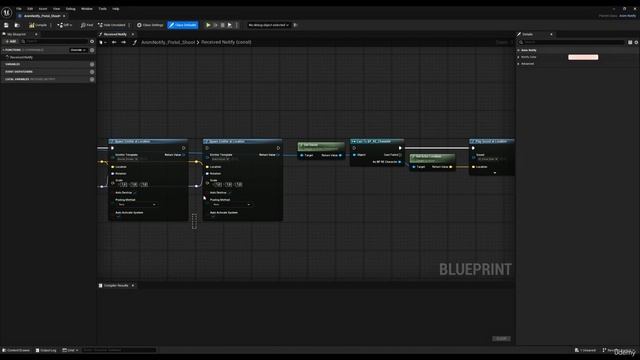This screenshot has height=360, width=640.
Task: Select the My Blueprint panel tab
Action: point(16,34)
